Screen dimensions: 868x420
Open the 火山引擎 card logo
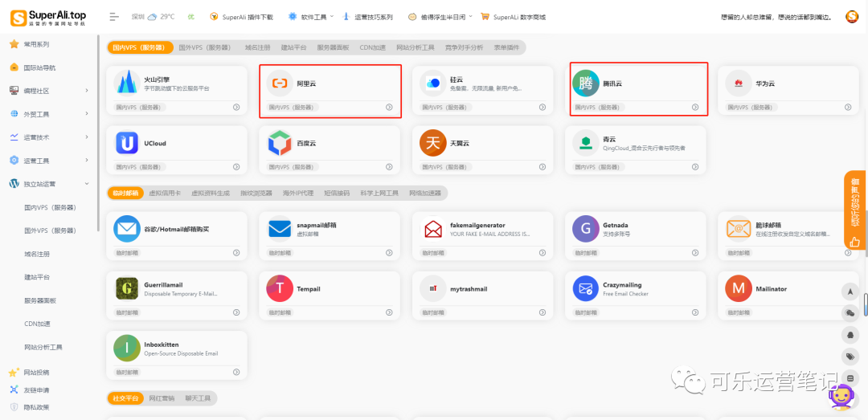click(x=127, y=83)
